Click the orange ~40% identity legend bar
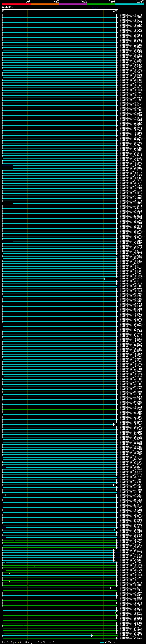The height and width of the screenshot is (644, 146). [45, 4]
